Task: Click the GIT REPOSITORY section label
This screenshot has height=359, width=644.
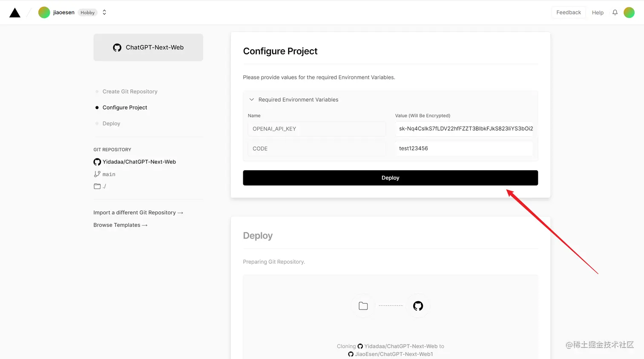Action: pyautogui.click(x=112, y=150)
